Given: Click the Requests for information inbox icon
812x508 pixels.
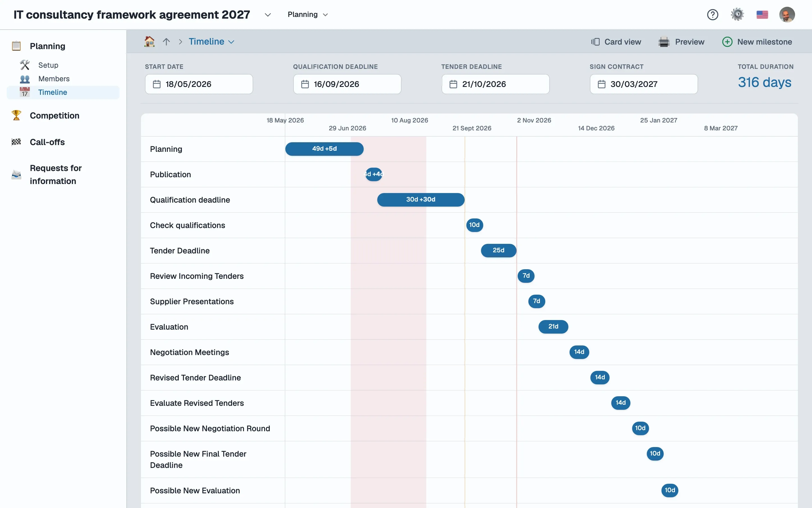Looking at the screenshot, I should point(16,174).
